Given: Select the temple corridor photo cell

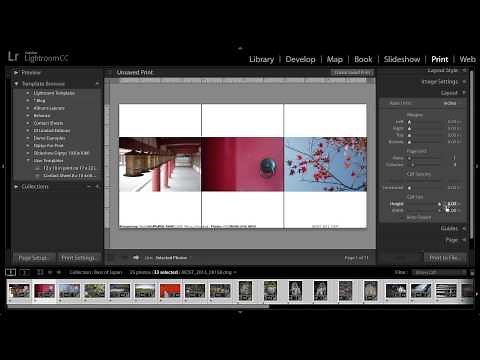Looking at the screenshot, I should [160, 165].
